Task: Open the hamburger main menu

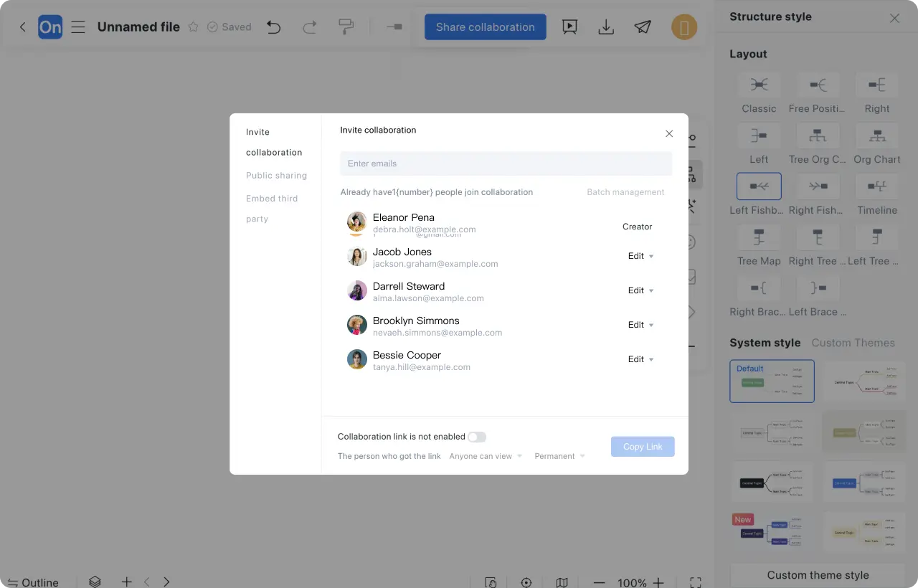Action: 78,27
